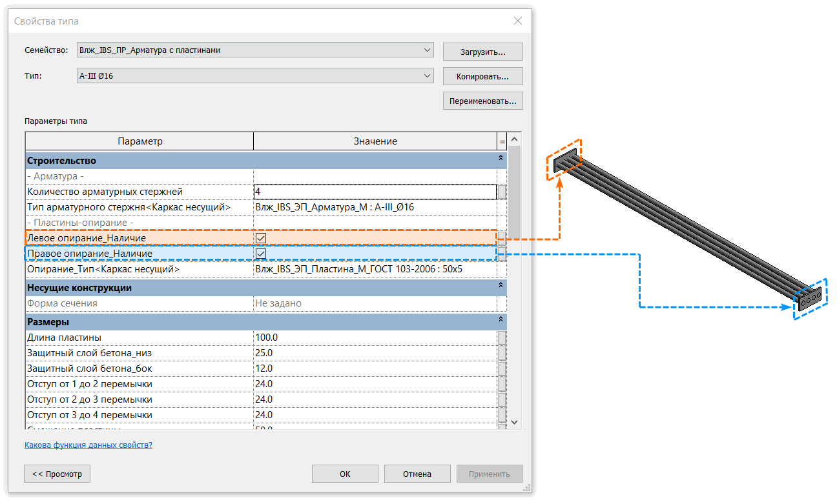Click the Длина пластины parameter name
The width and height of the screenshot is (837, 504).
[64, 338]
